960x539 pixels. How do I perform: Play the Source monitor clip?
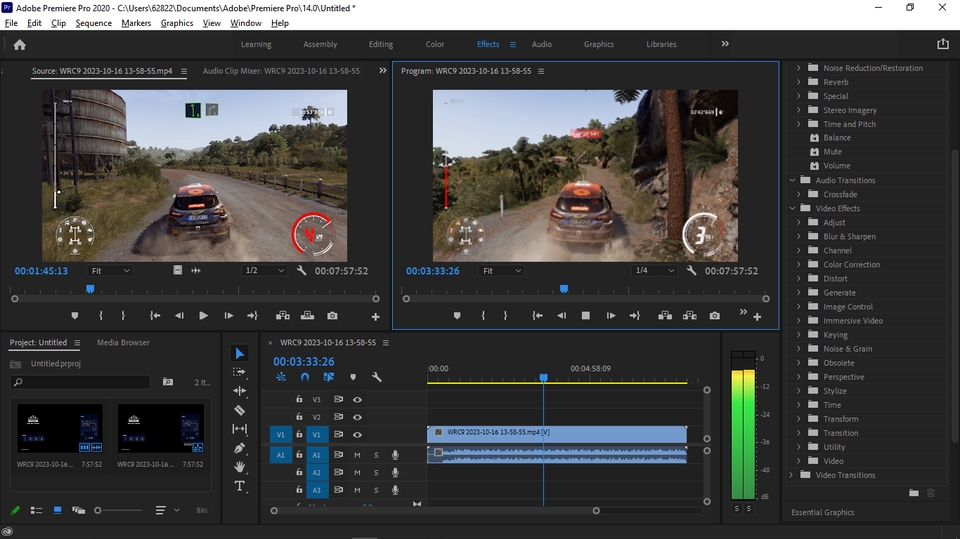203,315
